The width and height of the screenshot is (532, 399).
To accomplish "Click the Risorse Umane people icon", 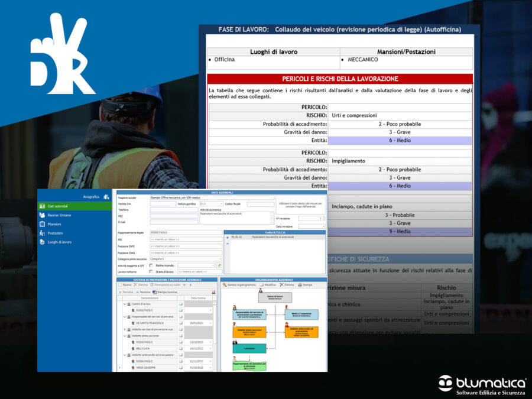I will (42, 215).
